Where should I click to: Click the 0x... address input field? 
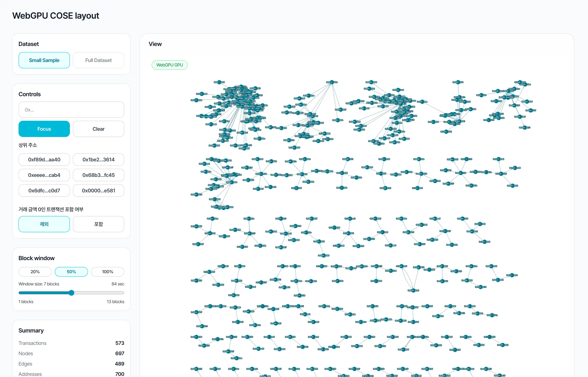pos(71,110)
